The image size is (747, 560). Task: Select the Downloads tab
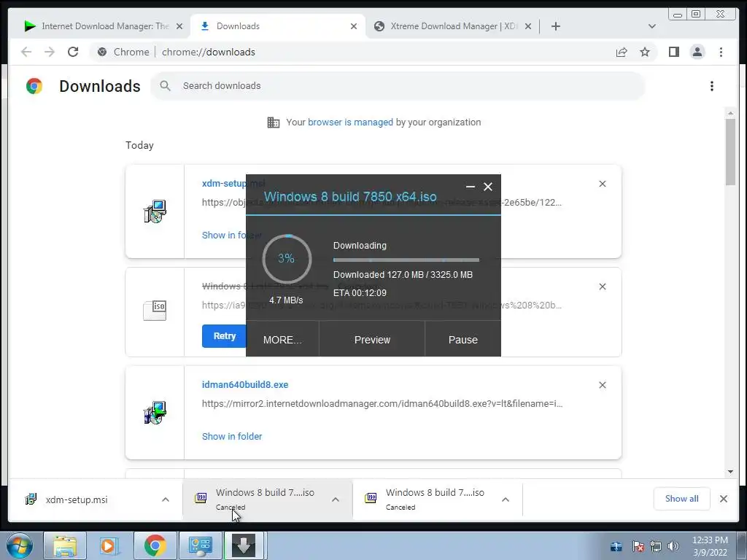(278, 26)
